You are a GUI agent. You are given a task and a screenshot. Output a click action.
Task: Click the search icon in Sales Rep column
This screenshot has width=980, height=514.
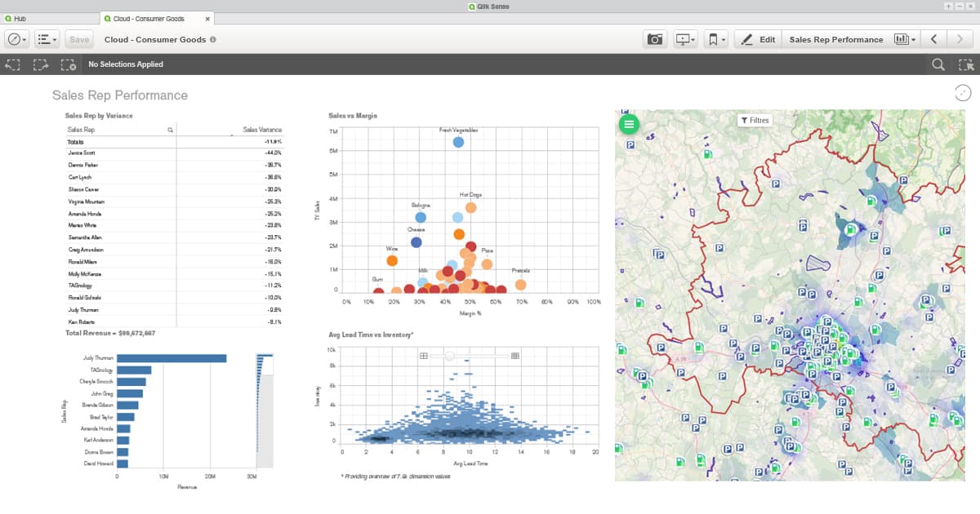tap(170, 130)
